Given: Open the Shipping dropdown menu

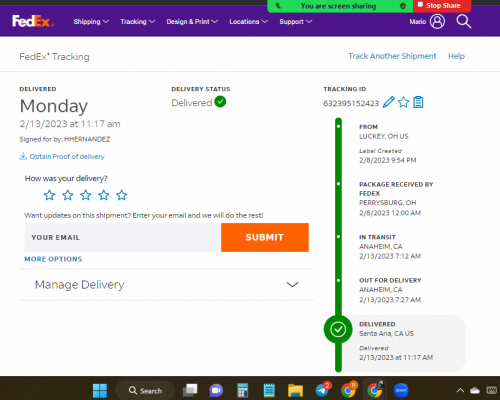Looking at the screenshot, I should point(91,22).
